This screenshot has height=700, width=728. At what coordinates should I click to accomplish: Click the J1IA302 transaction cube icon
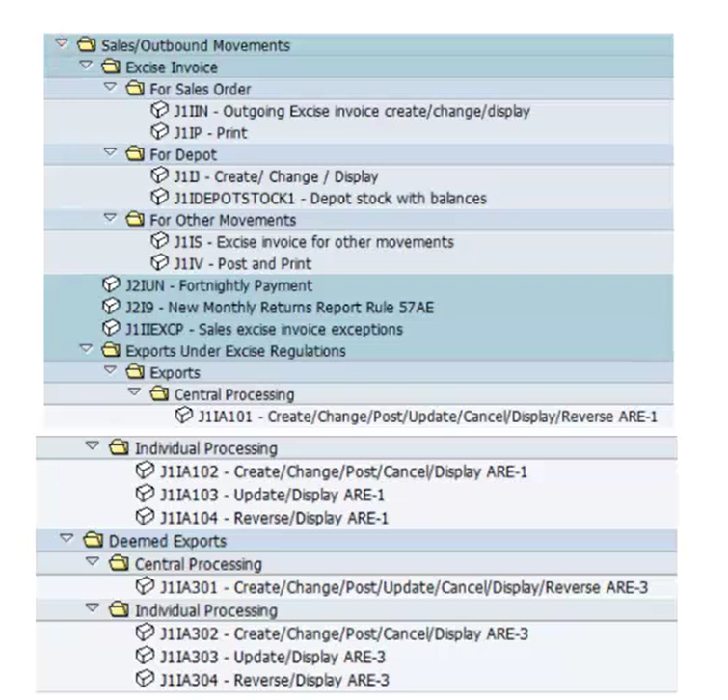145,633
